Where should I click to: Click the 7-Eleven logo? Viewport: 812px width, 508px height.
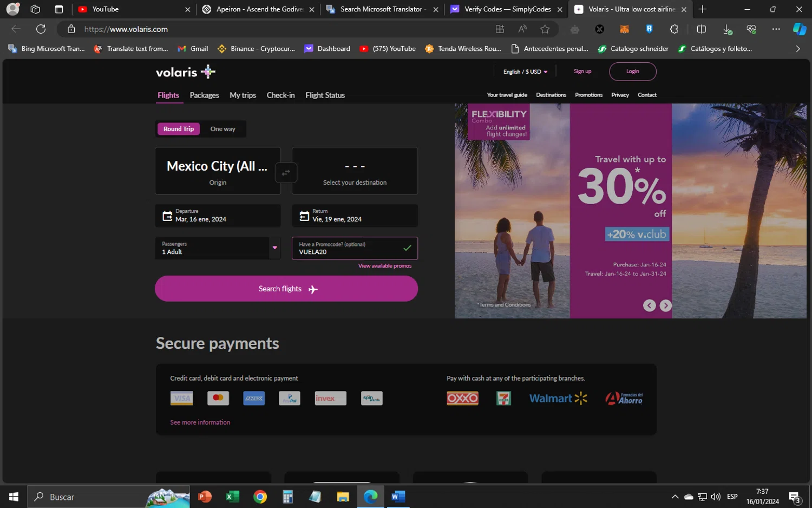point(503,399)
